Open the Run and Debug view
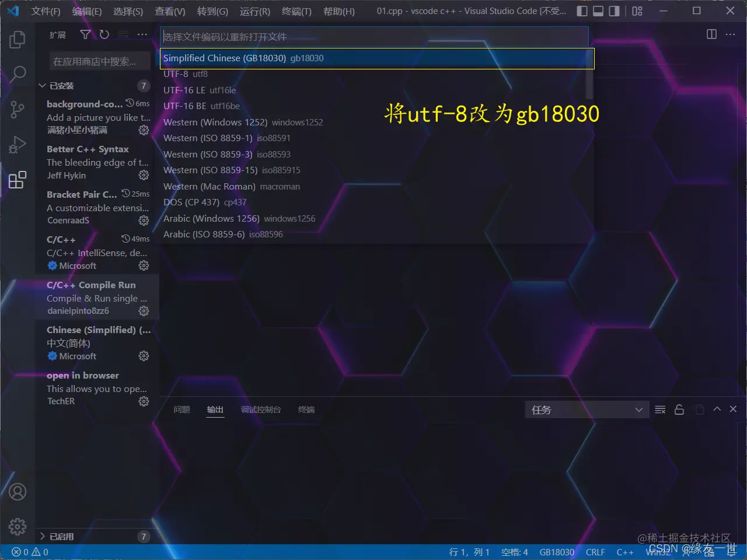 18,144
